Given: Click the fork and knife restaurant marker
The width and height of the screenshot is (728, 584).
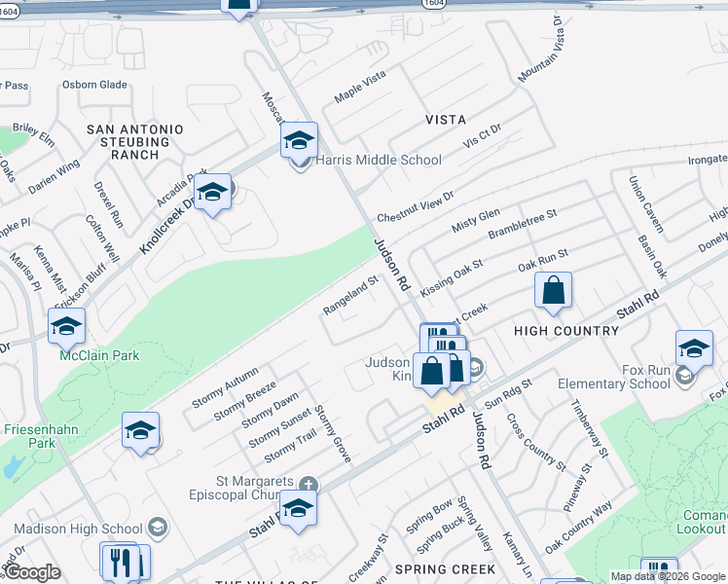Looking at the screenshot, I should coord(121,563).
